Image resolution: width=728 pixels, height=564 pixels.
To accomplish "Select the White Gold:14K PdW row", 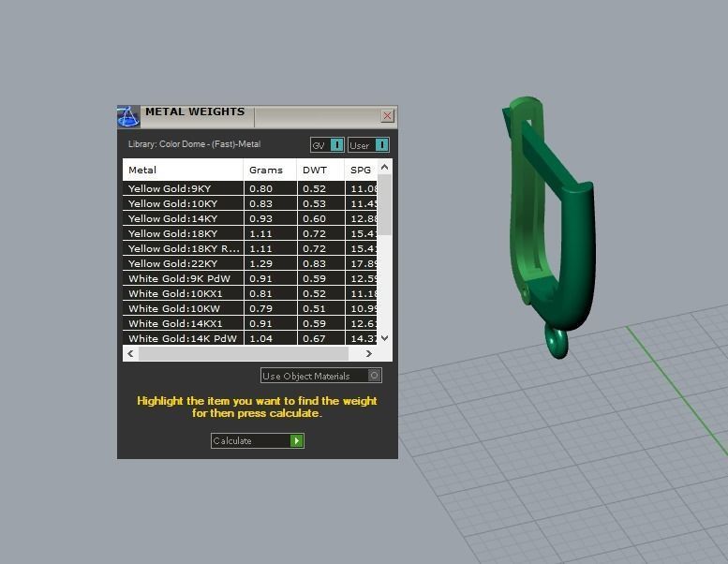I will 250,338.
